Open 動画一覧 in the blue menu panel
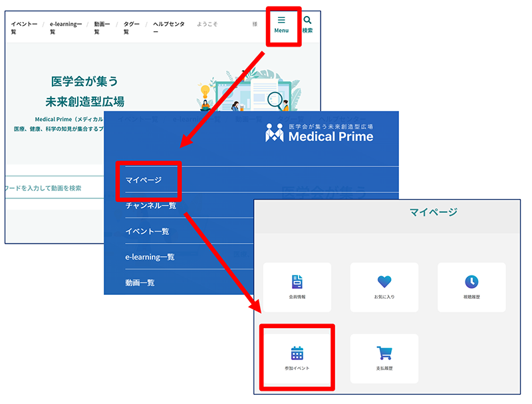This screenshot has height=404, width=532. point(140,282)
